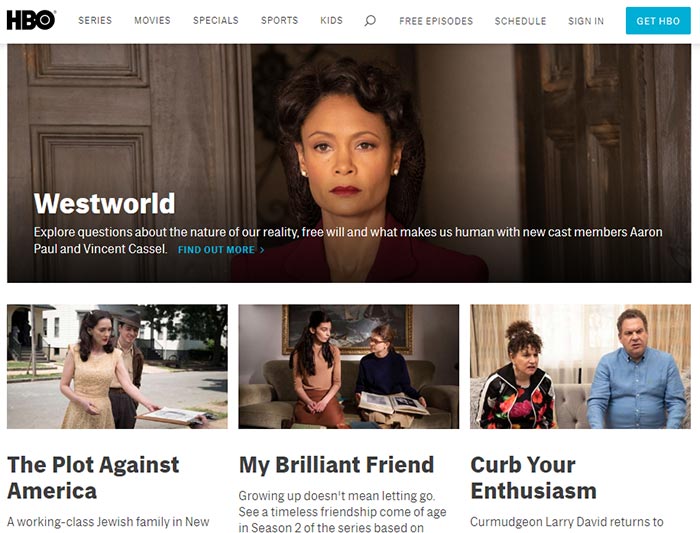
Task: Click the Westworld title heading
Action: click(104, 204)
